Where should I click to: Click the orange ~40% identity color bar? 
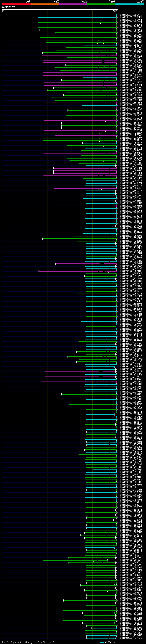tap(45, 4)
